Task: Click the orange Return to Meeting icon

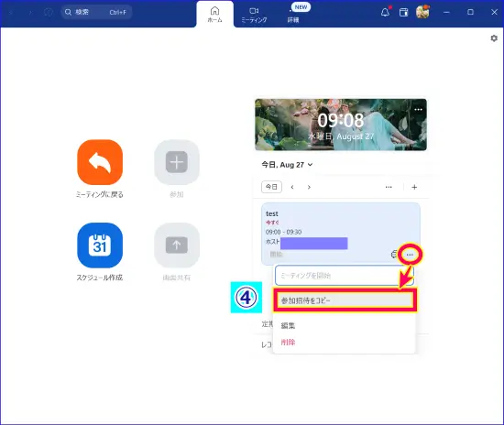Action: point(100,162)
